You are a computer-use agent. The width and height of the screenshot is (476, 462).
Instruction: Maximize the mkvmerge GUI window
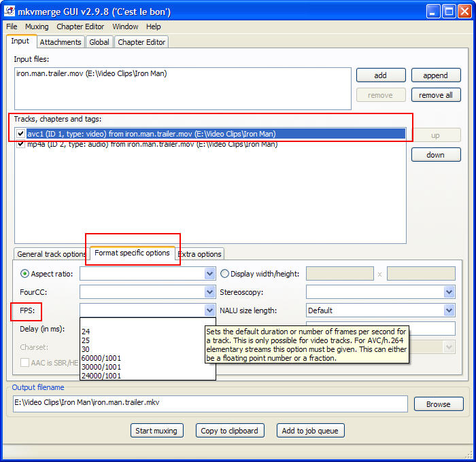pos(449,12)
